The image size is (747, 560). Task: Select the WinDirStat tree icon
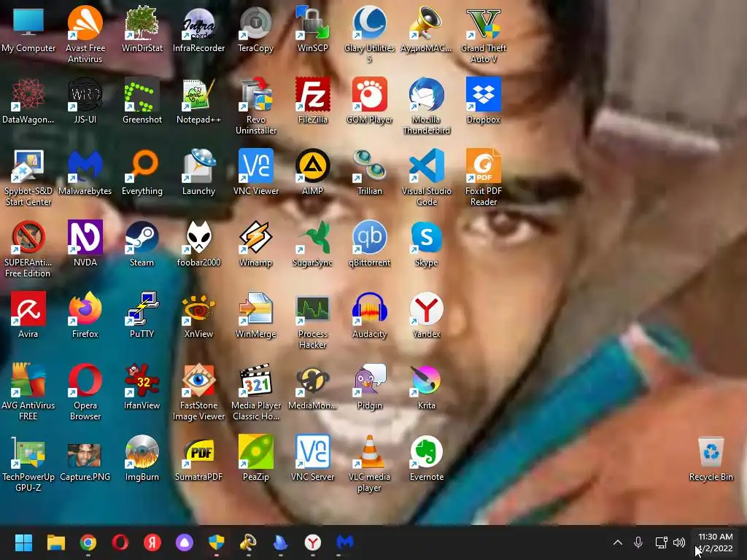pos(142,23)
